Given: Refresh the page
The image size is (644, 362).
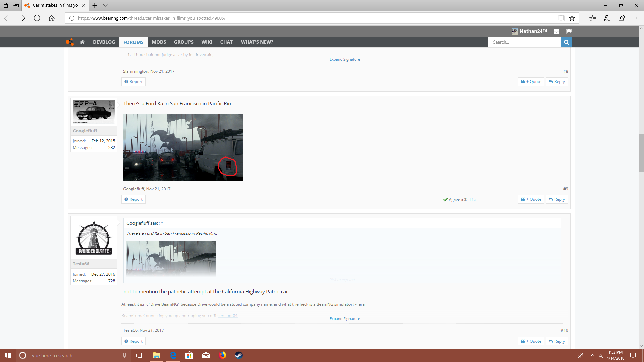Looking at the screenshot, I should [x=37, y=18].
